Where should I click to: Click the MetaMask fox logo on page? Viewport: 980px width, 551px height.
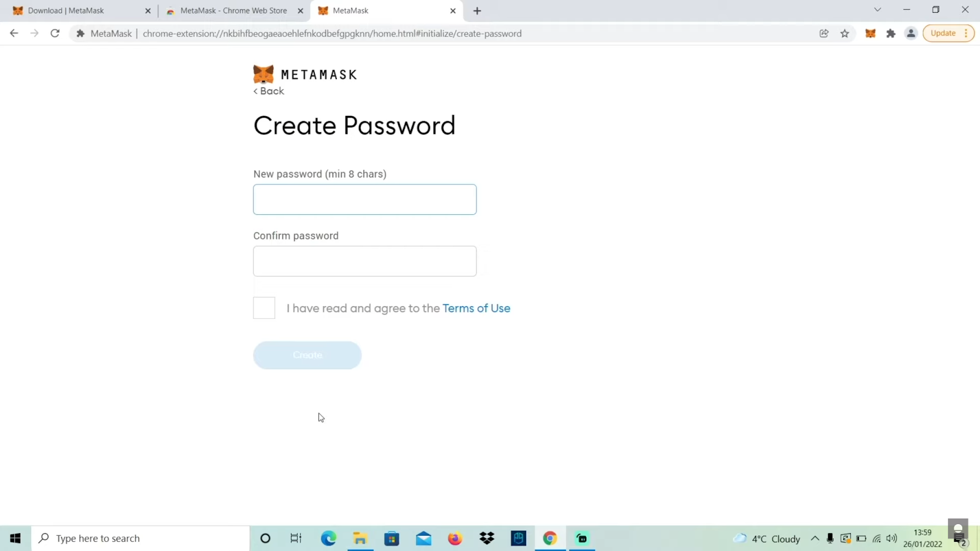coord(263,74)
